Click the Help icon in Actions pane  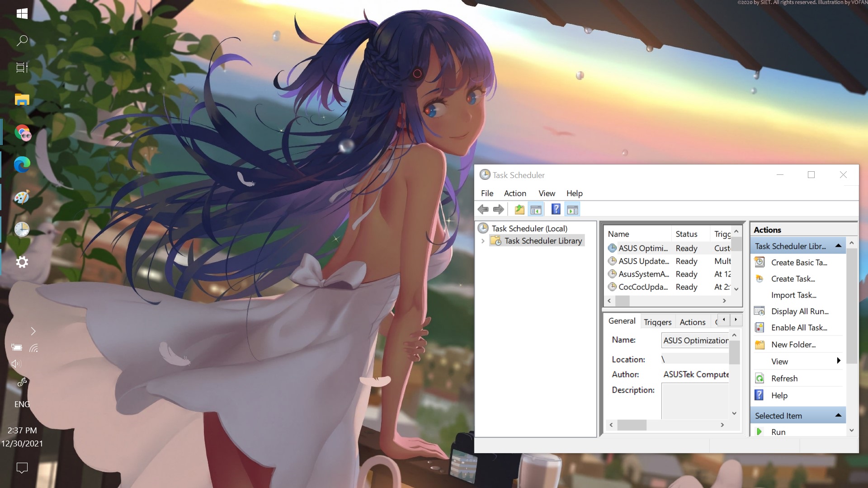[x=759, y=395]
